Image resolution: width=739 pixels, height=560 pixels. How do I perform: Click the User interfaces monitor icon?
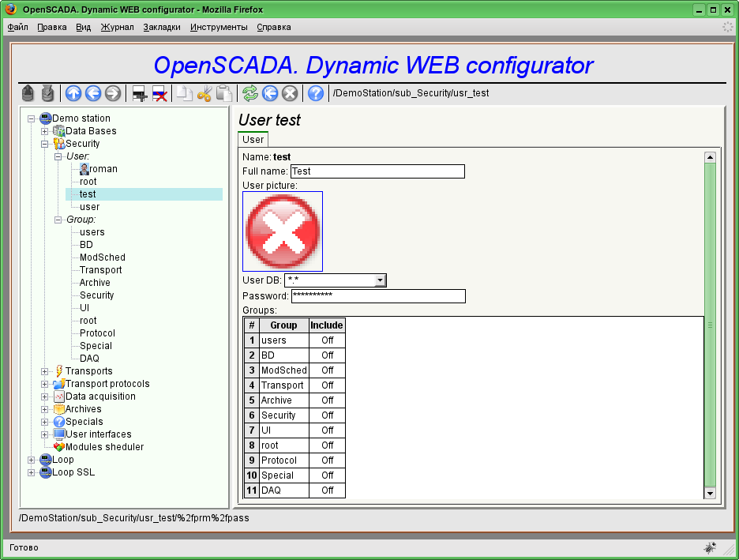pyautogui.click(x=59, y=434)
